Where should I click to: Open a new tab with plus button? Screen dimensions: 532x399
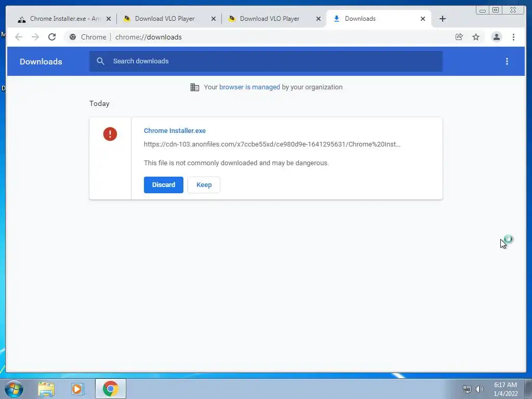(443, 19)
